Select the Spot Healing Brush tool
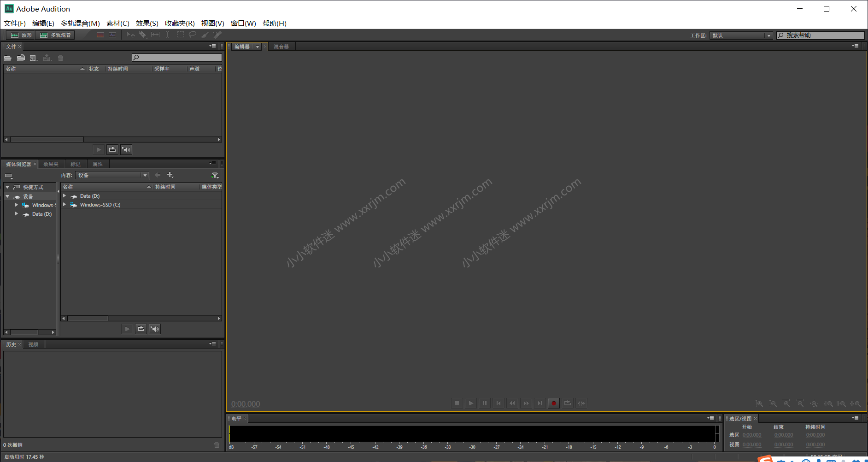Image resolution: width=868 pixels, height=462 pixels. click(x=217, y=35)
